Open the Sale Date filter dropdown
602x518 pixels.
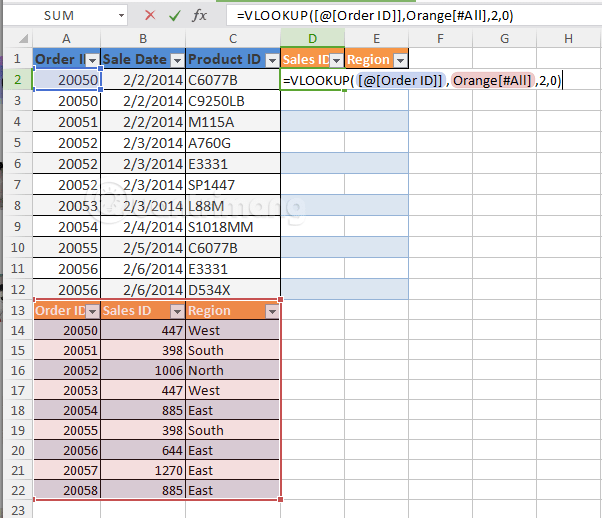coord(177,60)
